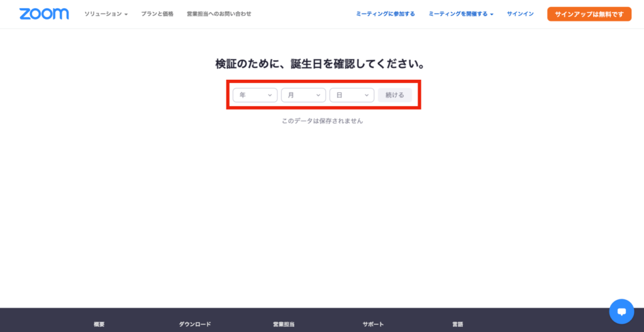This screenshot has width=644, height=332.
Task: Open the プランと価格 page
Action: 157,14
